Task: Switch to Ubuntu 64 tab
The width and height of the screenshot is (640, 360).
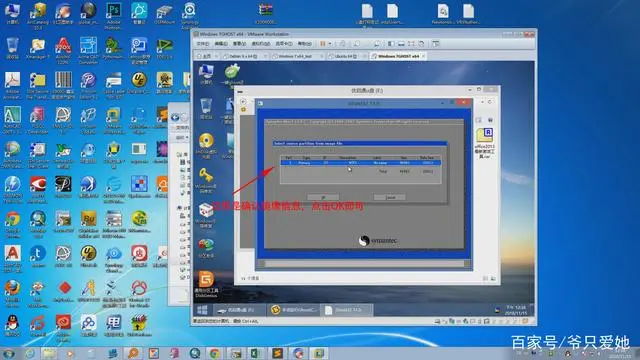Action: pyautogui.click(x=345, y=56)
